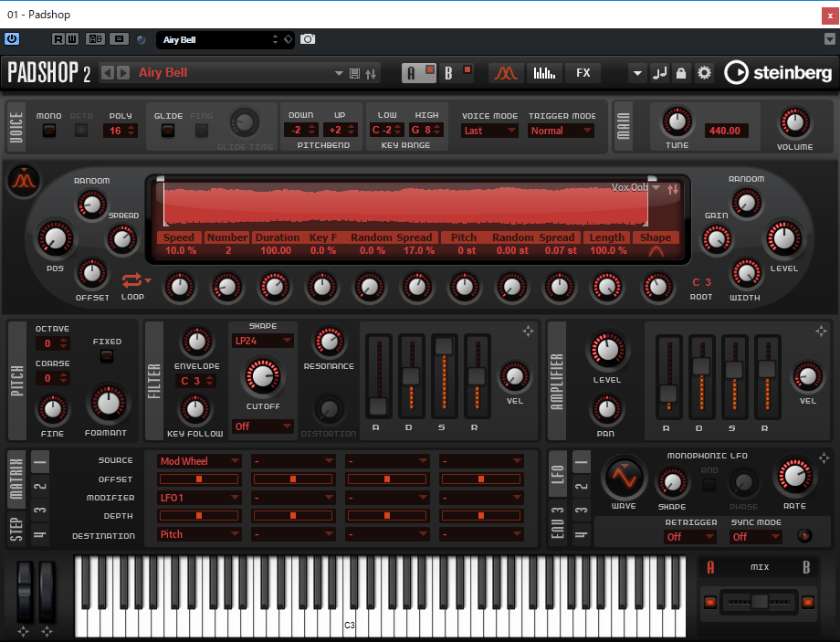Open the distortion type Off dropdown
The width and height of the screenshot is (840, 642).
coord(263,426)
